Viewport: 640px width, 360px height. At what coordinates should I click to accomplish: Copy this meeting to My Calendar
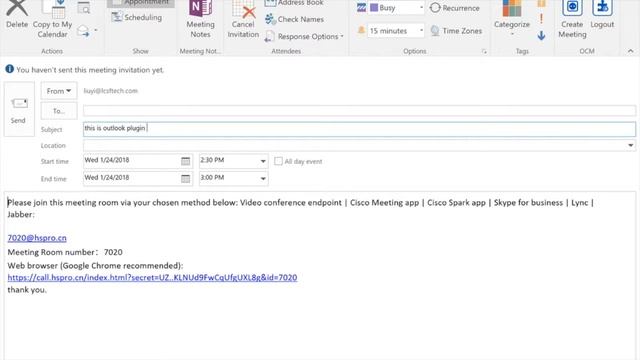(52, 19)
